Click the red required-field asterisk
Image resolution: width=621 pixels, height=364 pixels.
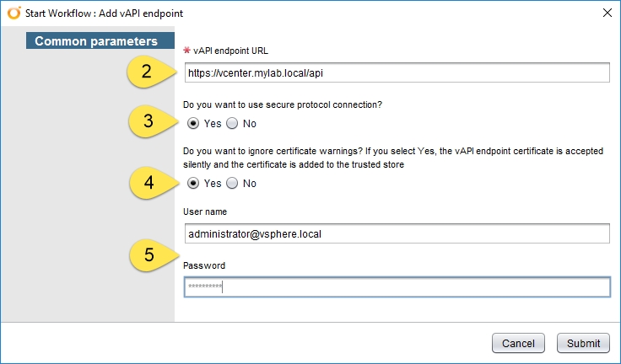[x=187, y=51]
